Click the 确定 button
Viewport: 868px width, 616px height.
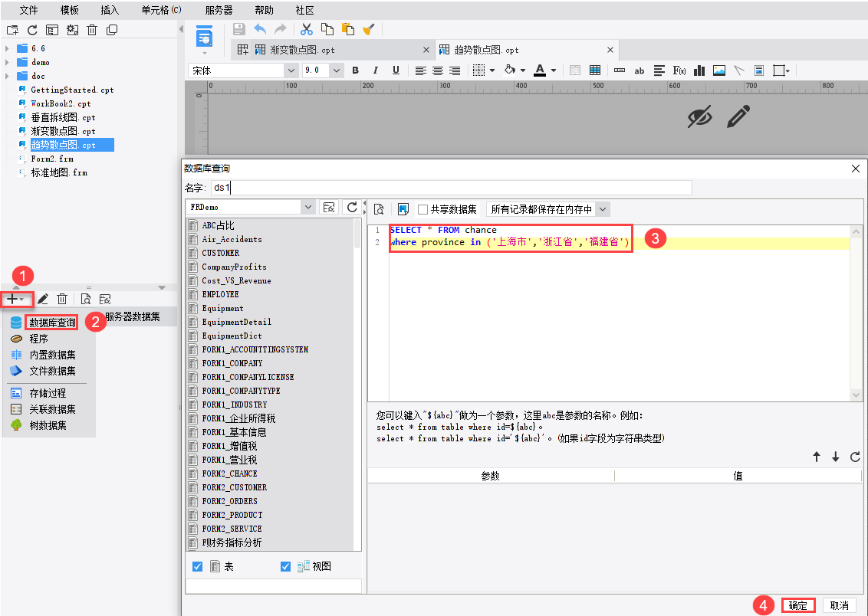click(798, 605)
